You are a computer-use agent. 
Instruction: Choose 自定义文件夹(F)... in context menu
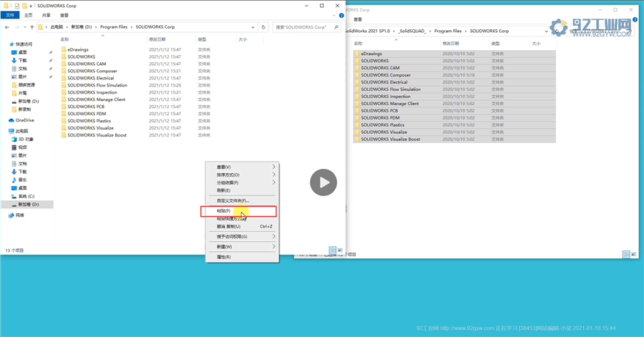pyautogui.click(x=242, y=201)
